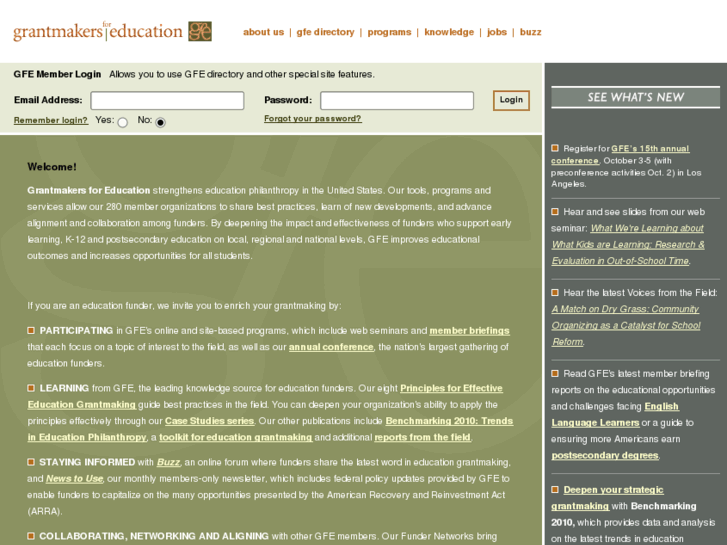Click the orange bullet beside PARTICIPATING
Screen dimensions: 727x545
point(31,330)
